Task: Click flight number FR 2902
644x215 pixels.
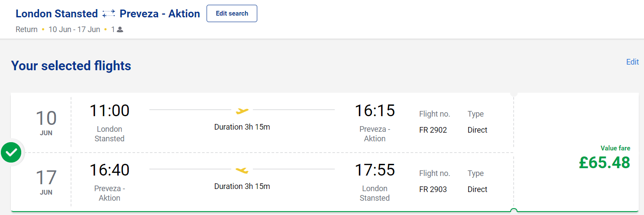Action: 433,130
